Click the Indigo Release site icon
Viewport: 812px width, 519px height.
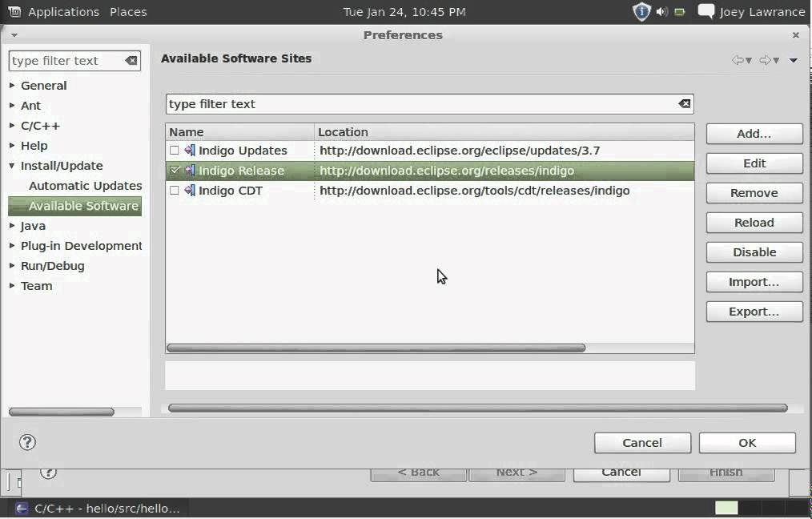click(x=190, y=171)
